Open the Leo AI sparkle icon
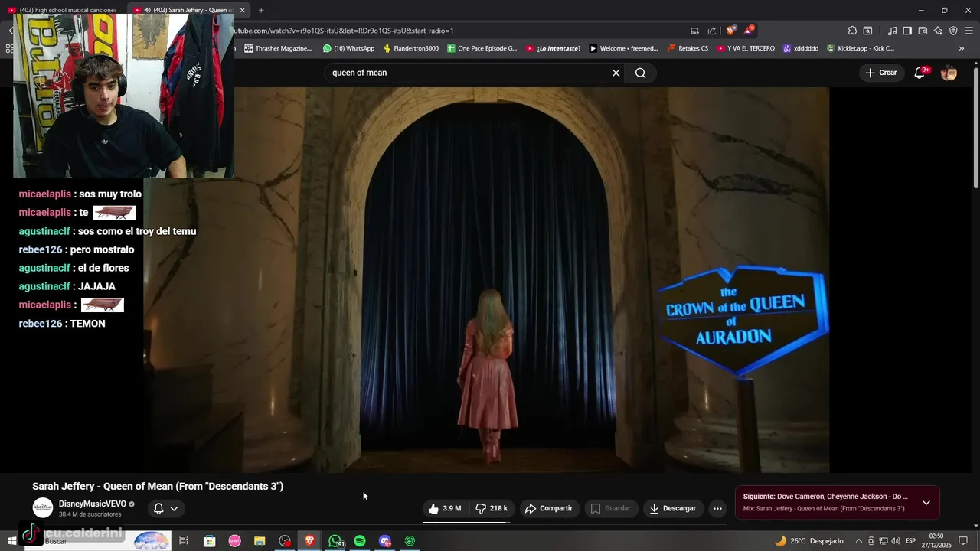The width and height of the screenshot is (980, 551). tap(938, 31)
